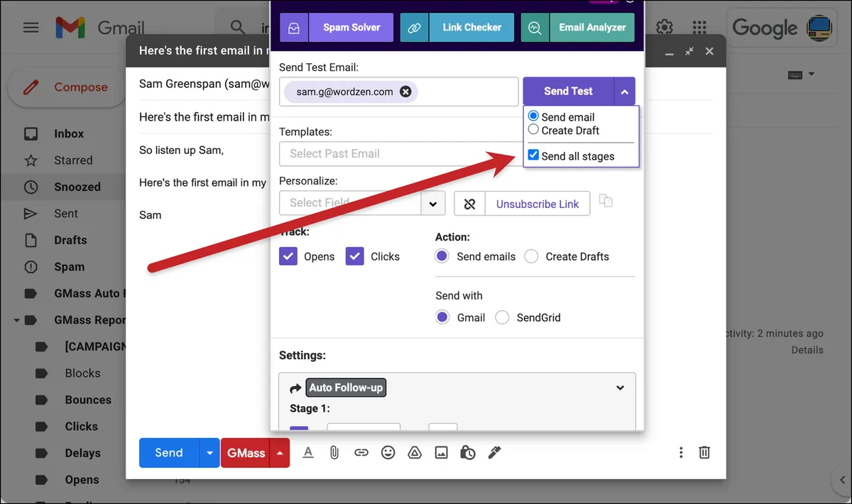The height and width of the screenshot is (504, 852).
Task: Click the Select Field personalize input
Action: pyautogui.click(x=351, y=204)
